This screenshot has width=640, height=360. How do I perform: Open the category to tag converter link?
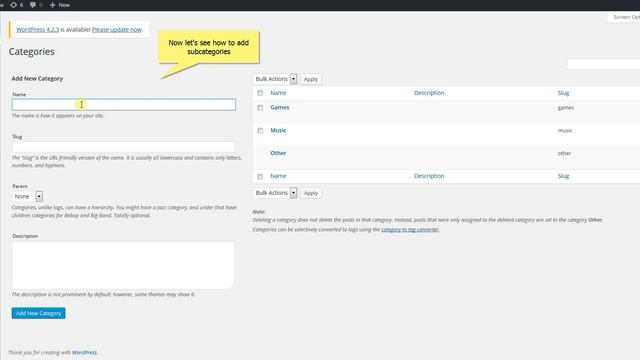point(410,229)
